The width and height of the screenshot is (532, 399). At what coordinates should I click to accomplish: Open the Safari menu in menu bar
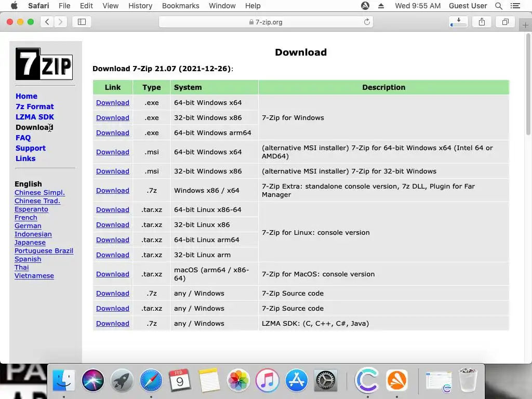38,6
